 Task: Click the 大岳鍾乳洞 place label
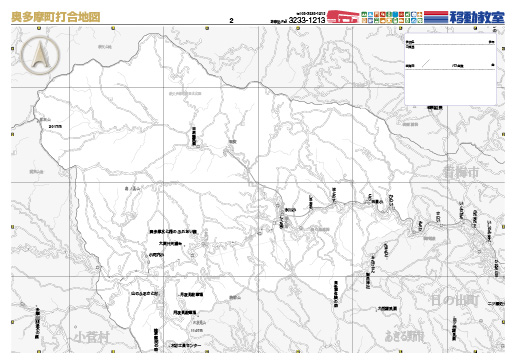click(x=387, y=309)
